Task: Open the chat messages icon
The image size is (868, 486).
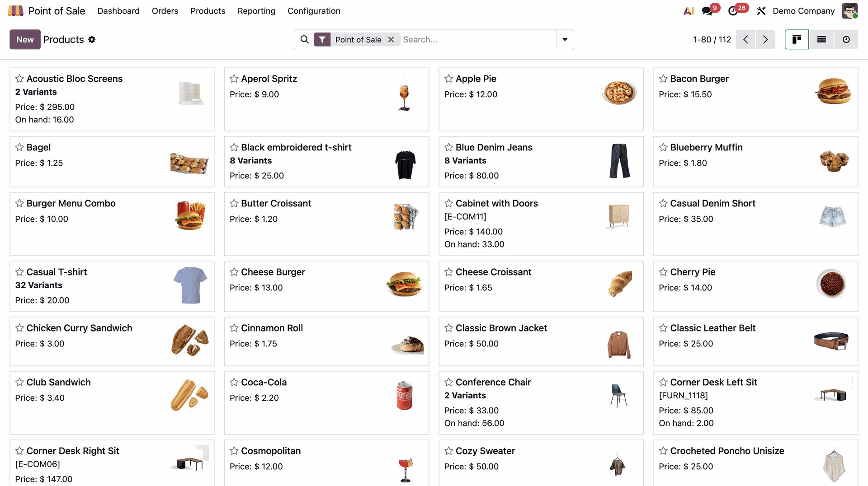Action: (x=707, y=11)
